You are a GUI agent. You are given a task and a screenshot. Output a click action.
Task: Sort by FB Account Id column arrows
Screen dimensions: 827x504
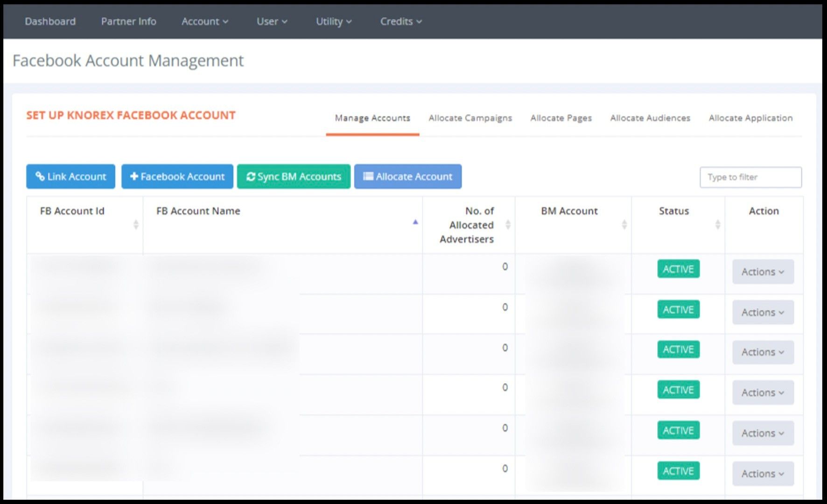[x=136, y=224]
